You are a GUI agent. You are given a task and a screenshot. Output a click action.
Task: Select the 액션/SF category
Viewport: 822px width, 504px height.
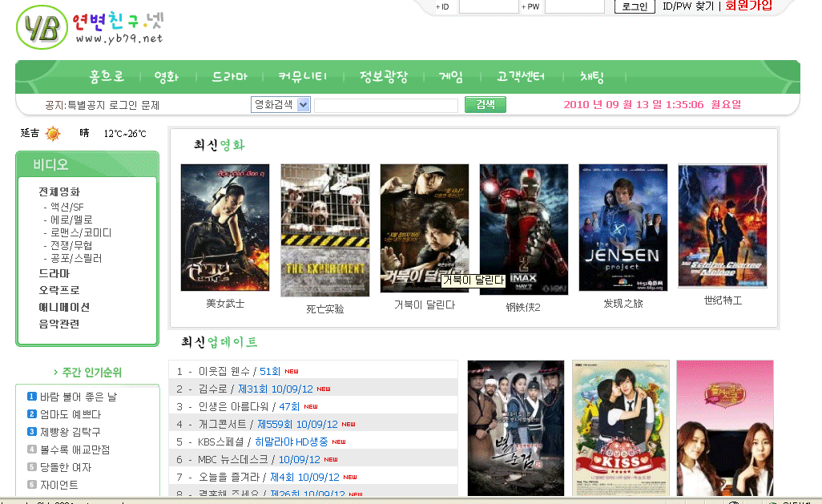66,208
